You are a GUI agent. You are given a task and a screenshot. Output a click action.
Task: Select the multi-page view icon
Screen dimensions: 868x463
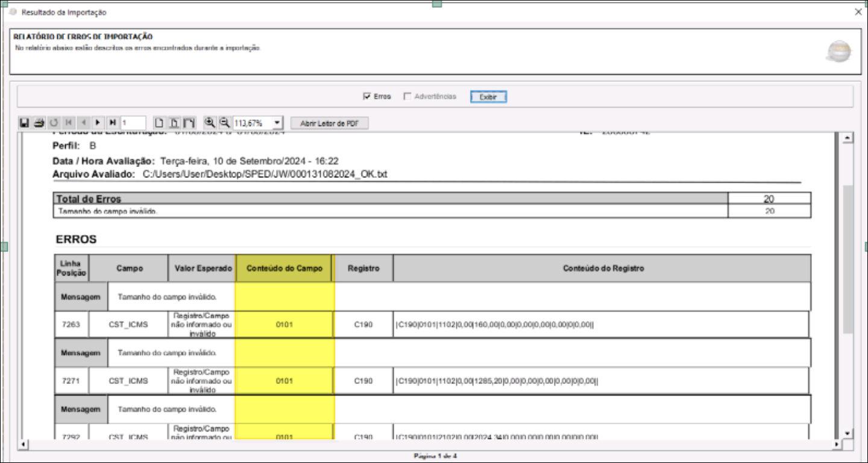click(189, 123)
